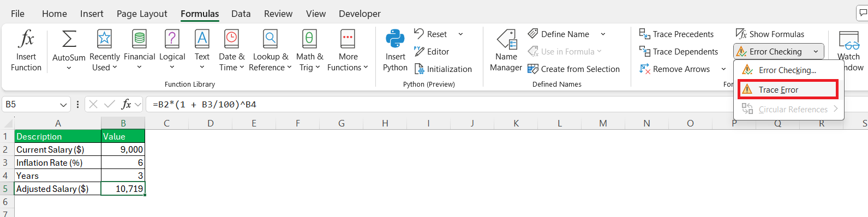
Task: Cancel formula entry with X icon
Action: point(93,104)
